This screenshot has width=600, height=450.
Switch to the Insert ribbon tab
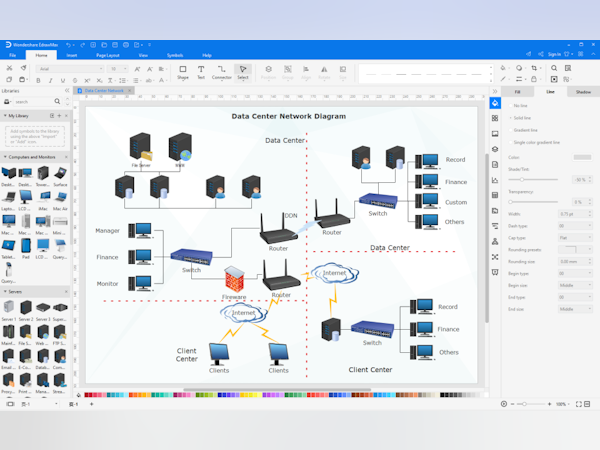(x=72, y=55)
